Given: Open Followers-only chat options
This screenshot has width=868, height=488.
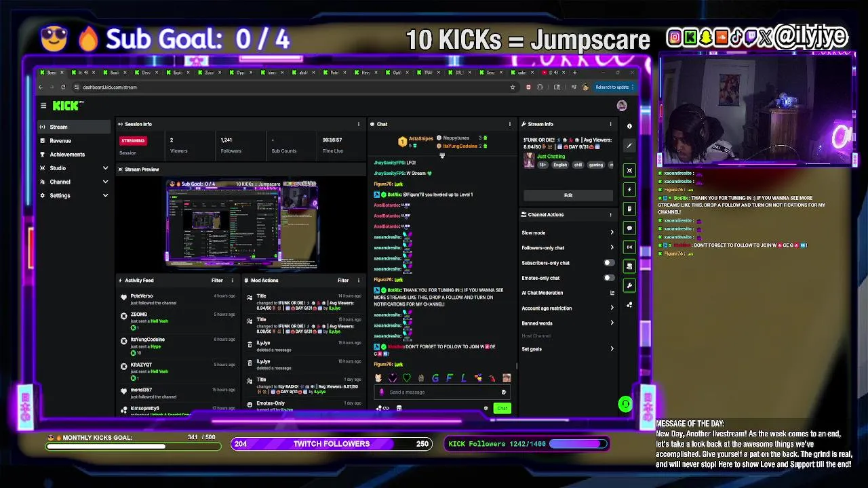Looking at the screenshot, I should [x=568, y=248].
